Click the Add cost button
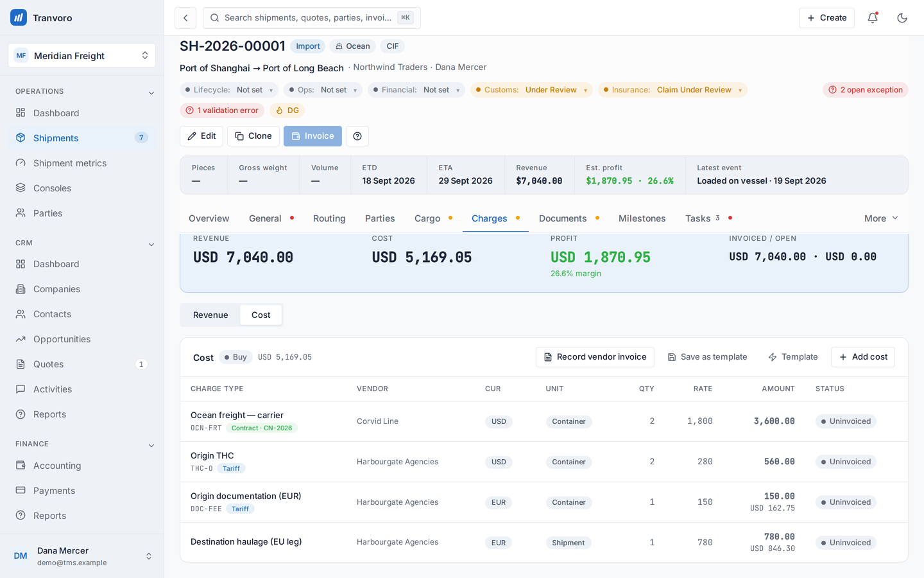 pyautogui.click(x=862, y=357)
